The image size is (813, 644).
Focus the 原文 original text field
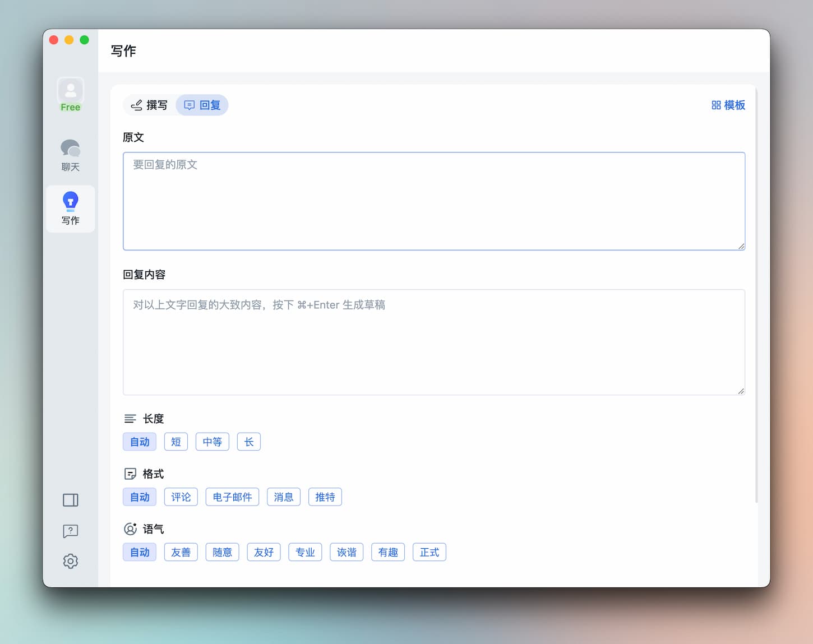point(434,201)
